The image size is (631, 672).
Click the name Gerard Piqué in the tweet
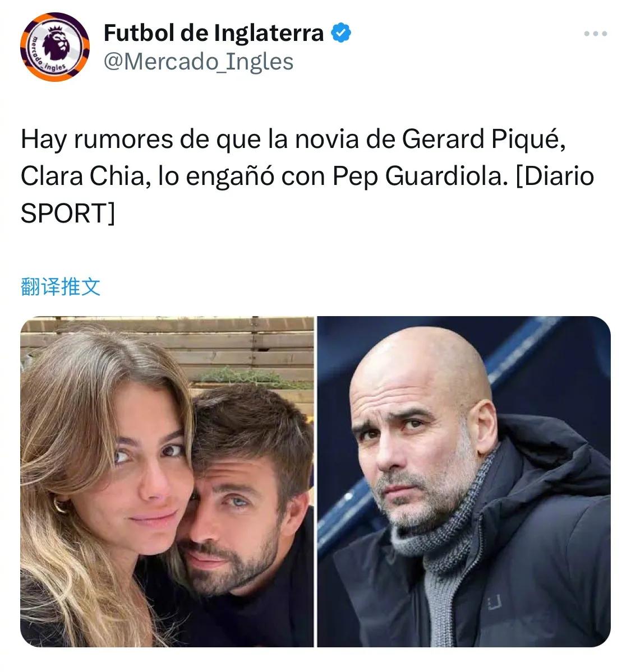pos(483,140)
